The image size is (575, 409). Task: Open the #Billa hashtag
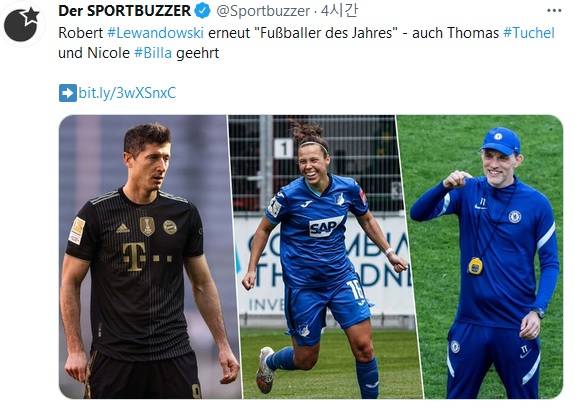153,53
